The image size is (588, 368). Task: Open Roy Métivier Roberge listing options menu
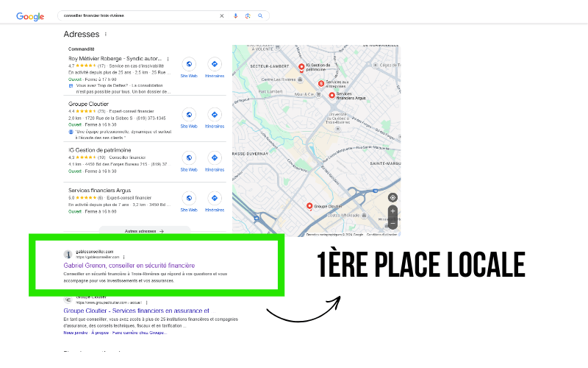coord(168,59)
